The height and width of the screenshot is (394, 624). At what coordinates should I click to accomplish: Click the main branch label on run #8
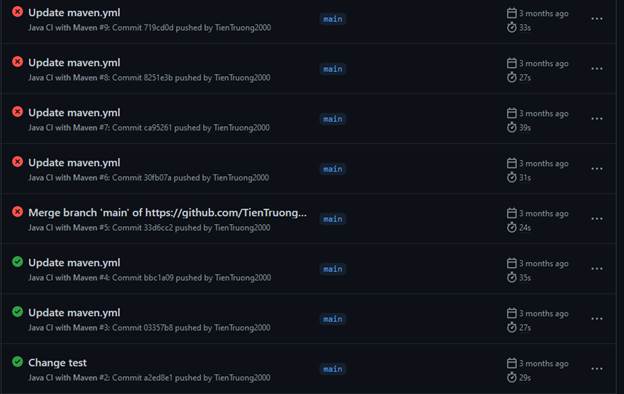coord(333,69)
